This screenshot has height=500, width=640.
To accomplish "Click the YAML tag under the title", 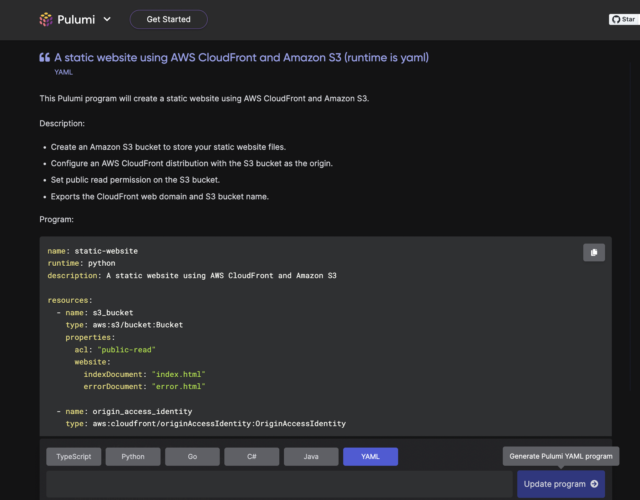I will point(64,72).
